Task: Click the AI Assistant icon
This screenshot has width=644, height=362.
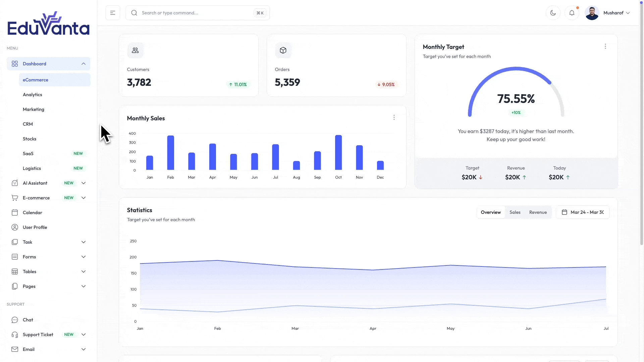Action: 15,183
